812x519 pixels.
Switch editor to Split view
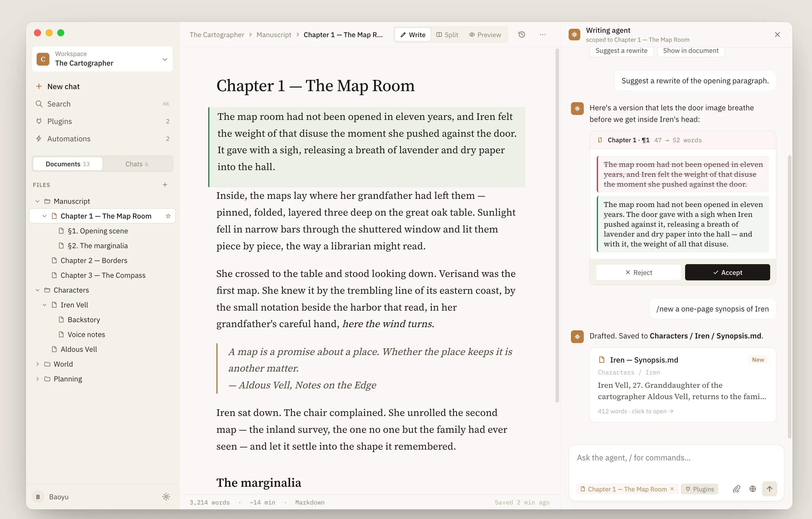point(447,35)
